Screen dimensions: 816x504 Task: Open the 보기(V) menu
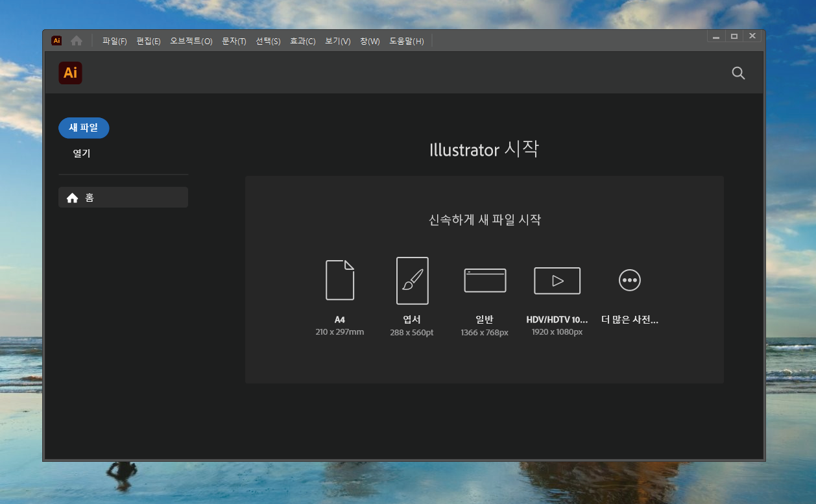[338, 41]
